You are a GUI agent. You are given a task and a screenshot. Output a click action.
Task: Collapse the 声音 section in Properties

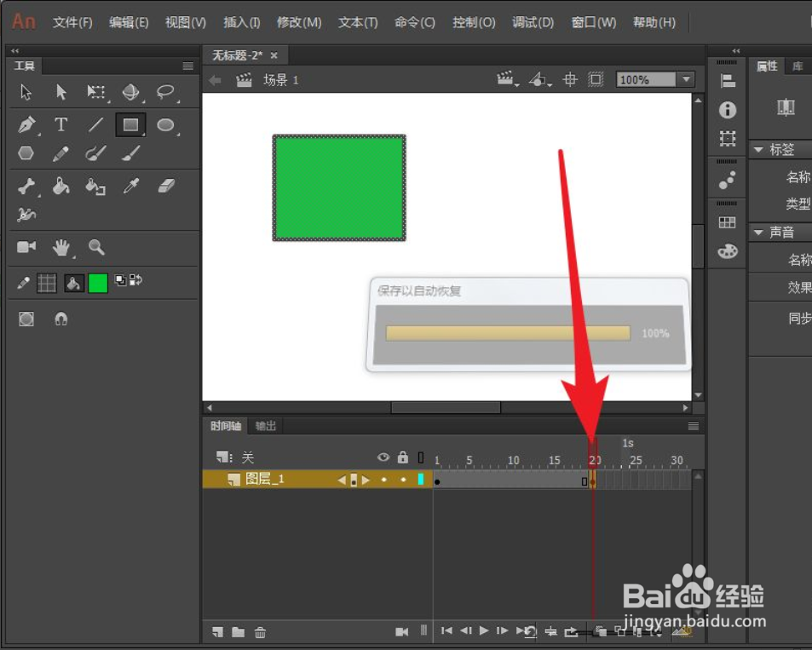coord(759,232)
